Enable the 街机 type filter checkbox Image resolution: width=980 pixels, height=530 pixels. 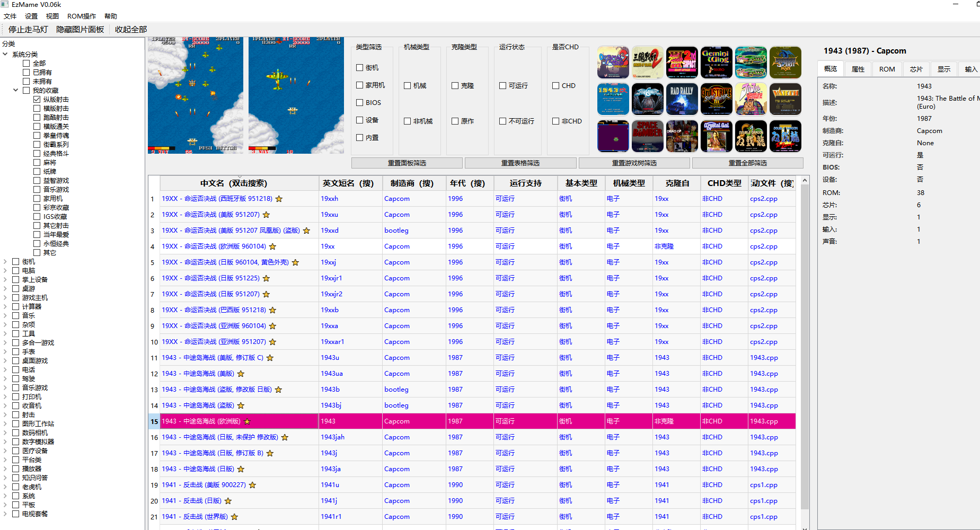click(x=360, y=67)
